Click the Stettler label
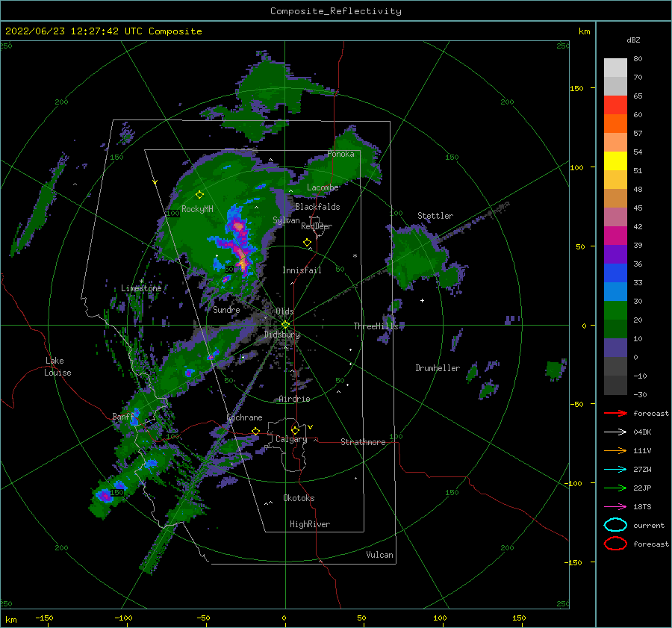Image resolution: width=672 pixels, height=628 pixels. coord(435,216)
